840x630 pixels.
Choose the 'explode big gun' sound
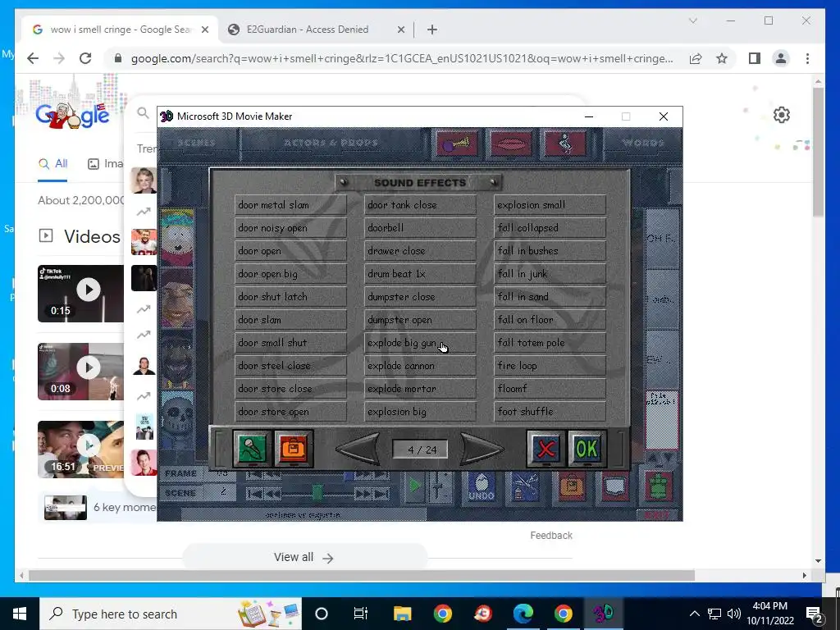click(x=421, y=343)
